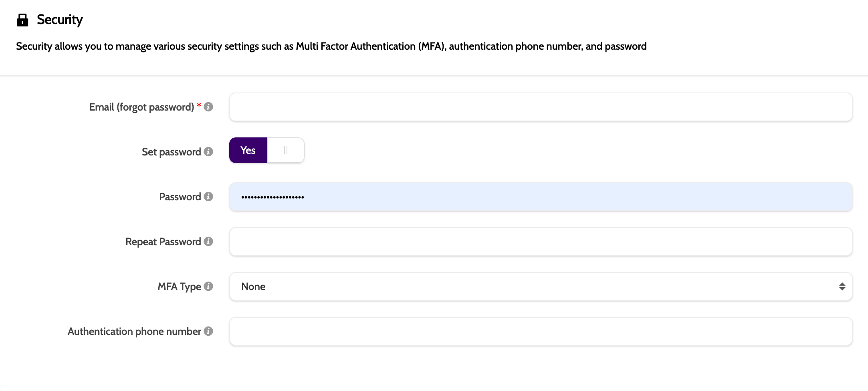This screenshot has height=391, width=868.
Task: Click the Security heading text
Action: click(x=60, y=20)
